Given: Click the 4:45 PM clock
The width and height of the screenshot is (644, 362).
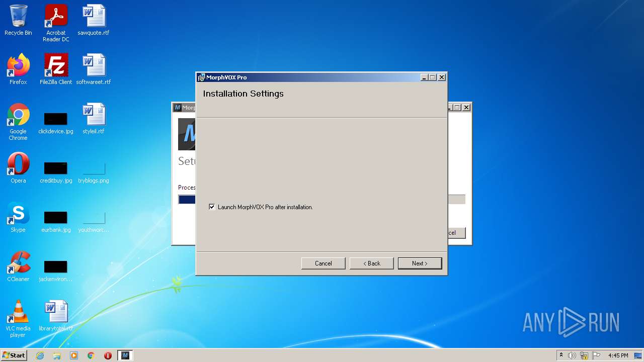Looking at the screenshot, I should [618, 355].
